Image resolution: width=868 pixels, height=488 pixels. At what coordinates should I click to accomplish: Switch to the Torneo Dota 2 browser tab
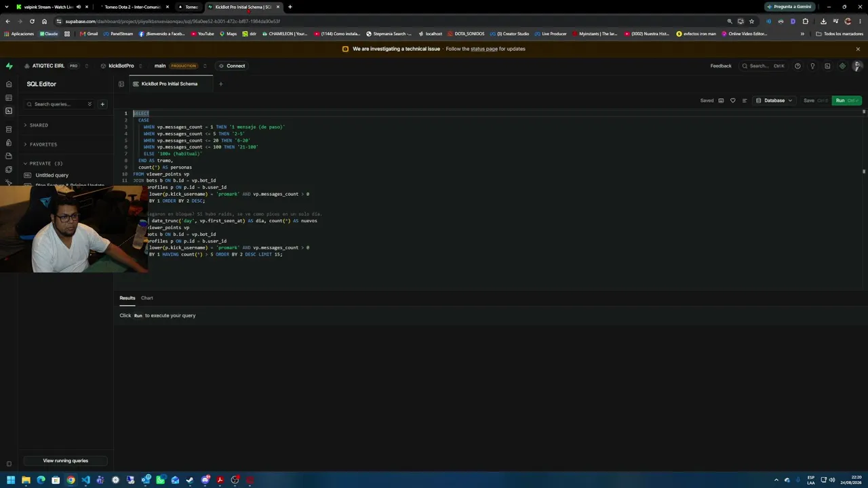tap(133, 7)
